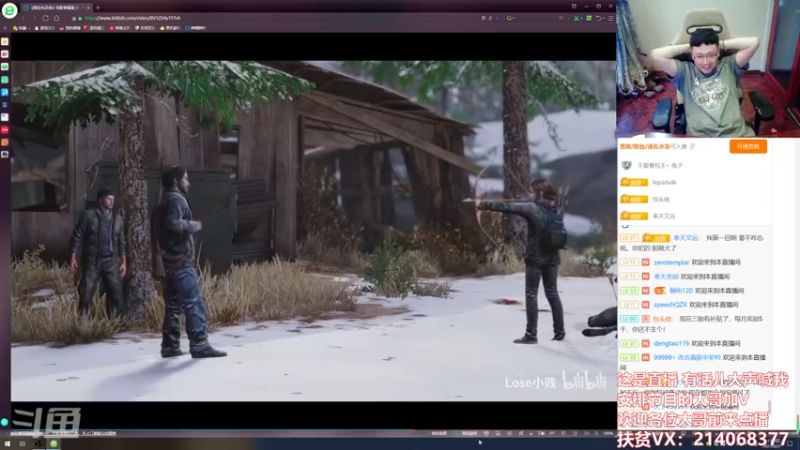
Task: Click username speechQZX in chat
Action: (670, 305)
